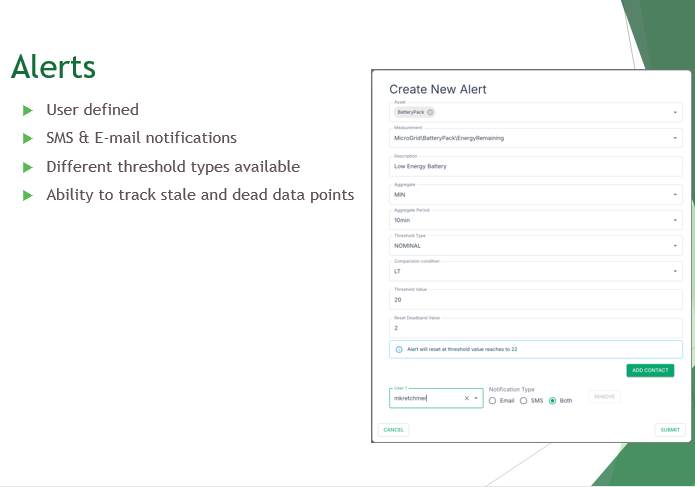Viewport: 695px width, 487px height.
Task: Open the User 1 dropdown arrow
Action: (x=476, y=398)
